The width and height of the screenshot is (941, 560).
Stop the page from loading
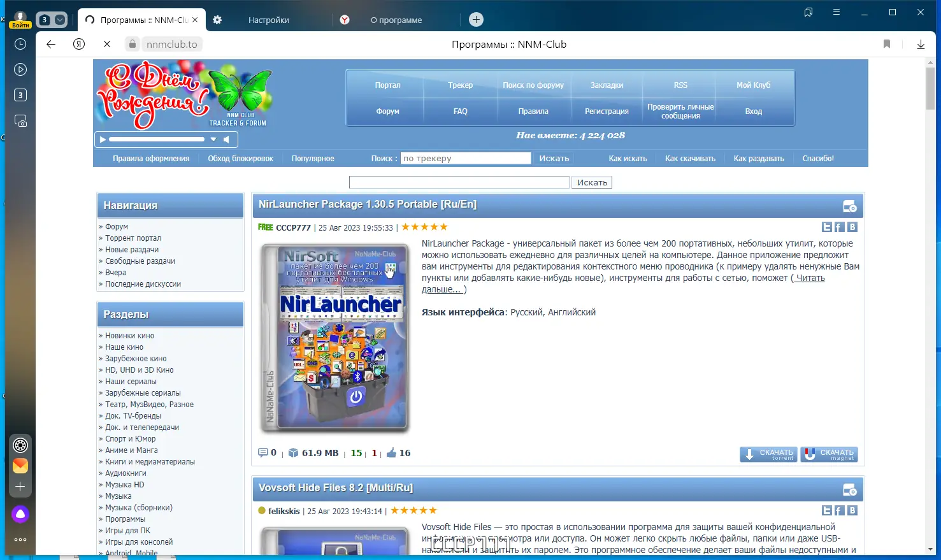[x=107, y=44]
